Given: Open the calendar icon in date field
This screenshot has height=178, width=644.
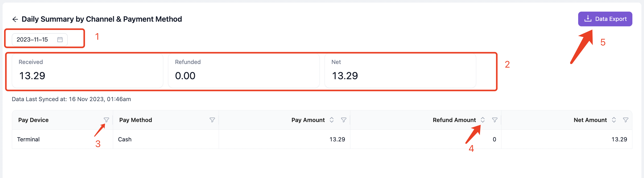Looking at the screenshot, I should pos(60,39).
